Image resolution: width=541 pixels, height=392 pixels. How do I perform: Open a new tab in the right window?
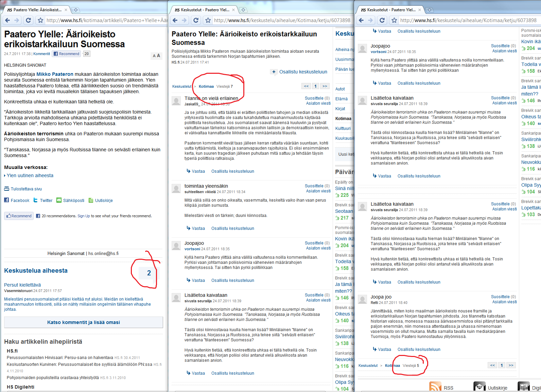pos(430,10)
